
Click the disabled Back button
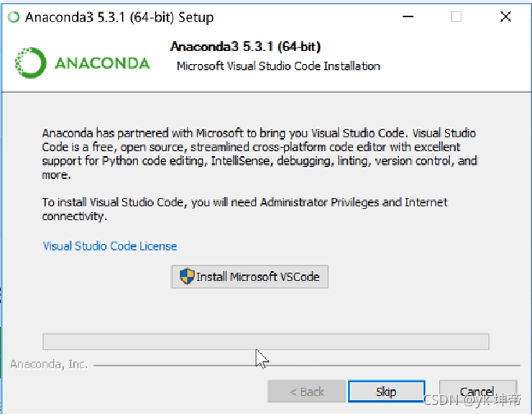(x=307, y=391)
